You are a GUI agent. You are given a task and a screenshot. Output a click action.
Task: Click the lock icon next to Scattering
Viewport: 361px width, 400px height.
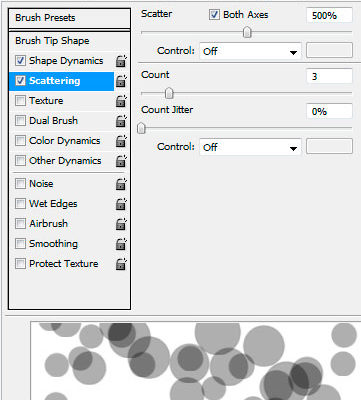121,81
